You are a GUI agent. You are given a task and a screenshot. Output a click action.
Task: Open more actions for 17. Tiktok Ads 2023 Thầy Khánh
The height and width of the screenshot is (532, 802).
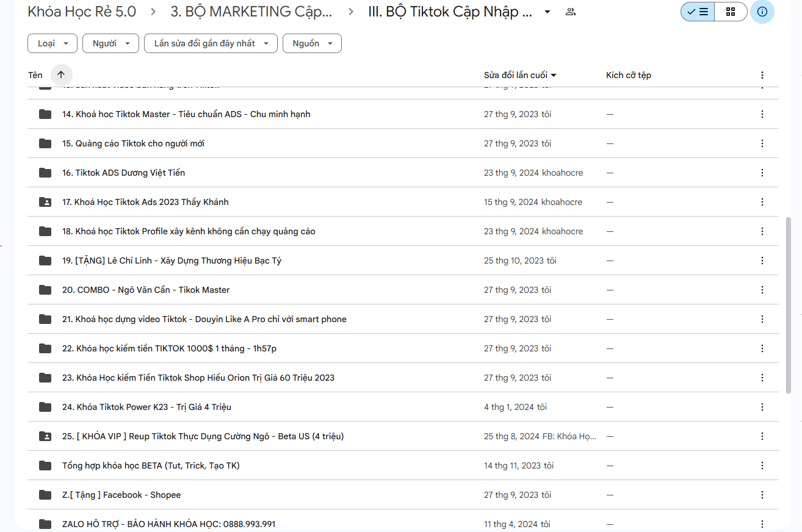pos(762,202)
